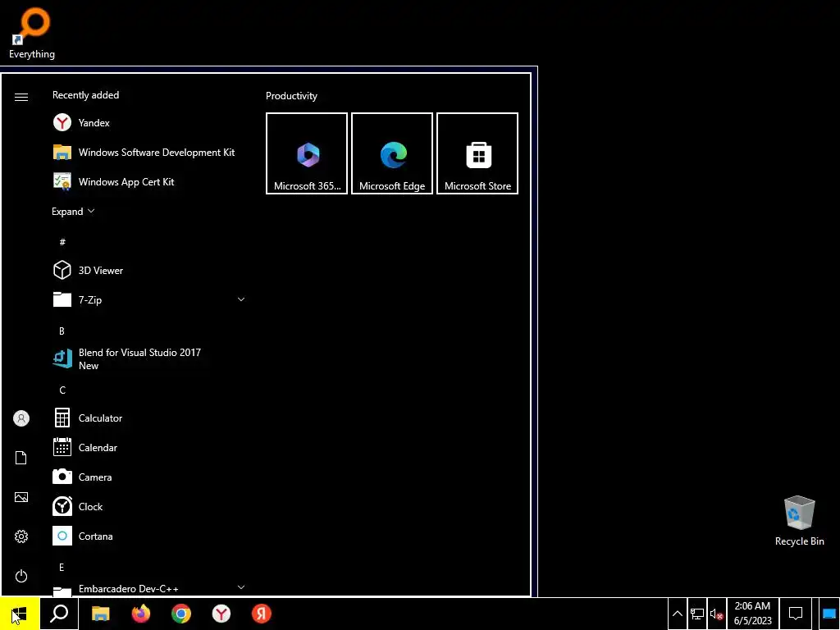This screenshot has width=840, height=630.
Task: Open the Microsoft 365 tile
Action: coord(307,153)
